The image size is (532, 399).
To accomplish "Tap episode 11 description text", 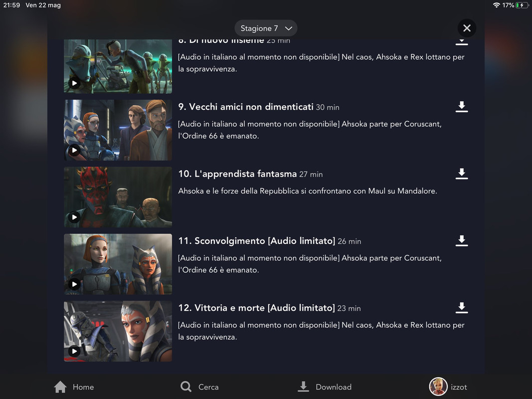I will (x=310, y=264).
